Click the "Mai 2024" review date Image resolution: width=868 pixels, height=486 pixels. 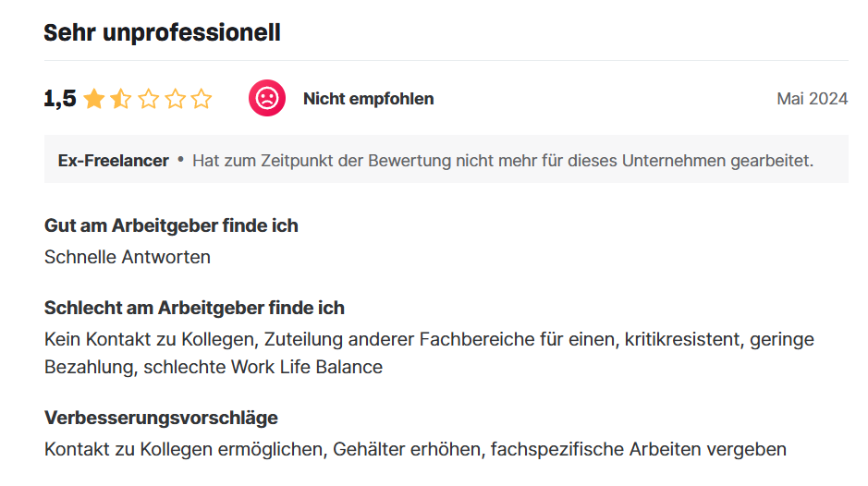click(812, 99)
